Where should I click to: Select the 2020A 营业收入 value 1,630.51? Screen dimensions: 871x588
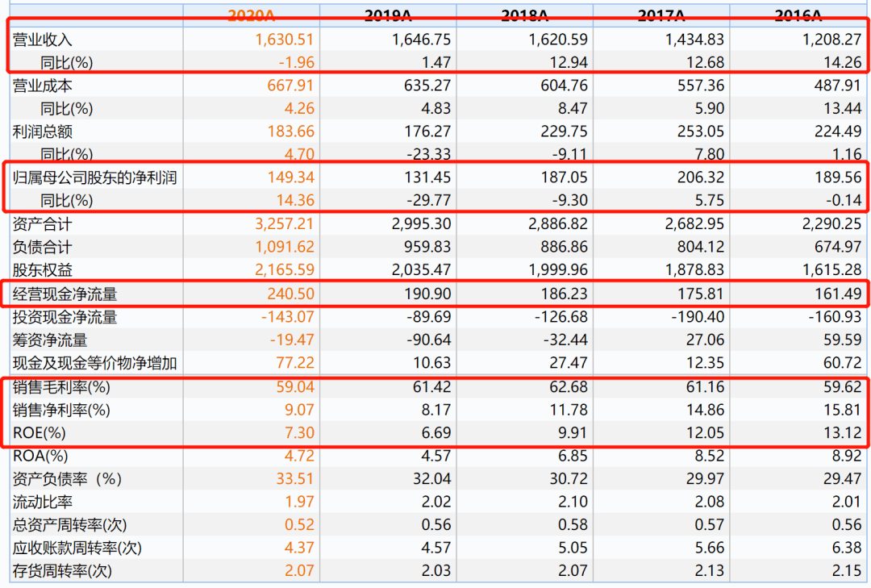tap(284, 40)
